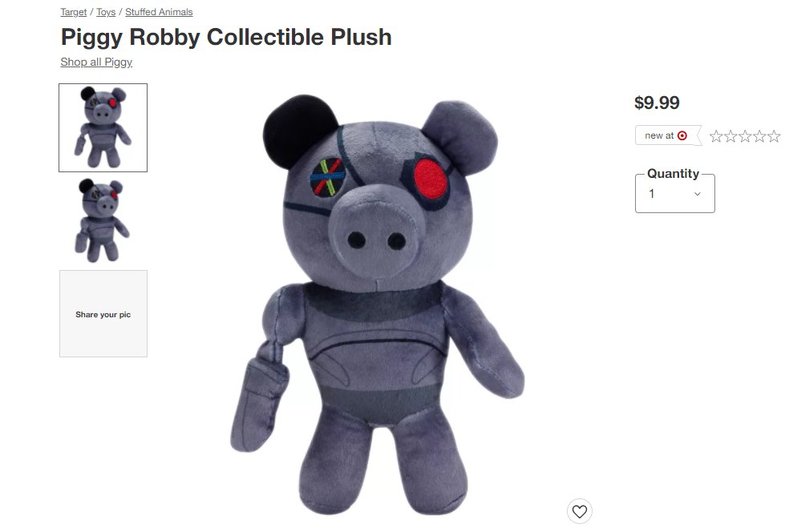
Task: Select the first Robby plush thumbnail
Action: click(103, 127)
